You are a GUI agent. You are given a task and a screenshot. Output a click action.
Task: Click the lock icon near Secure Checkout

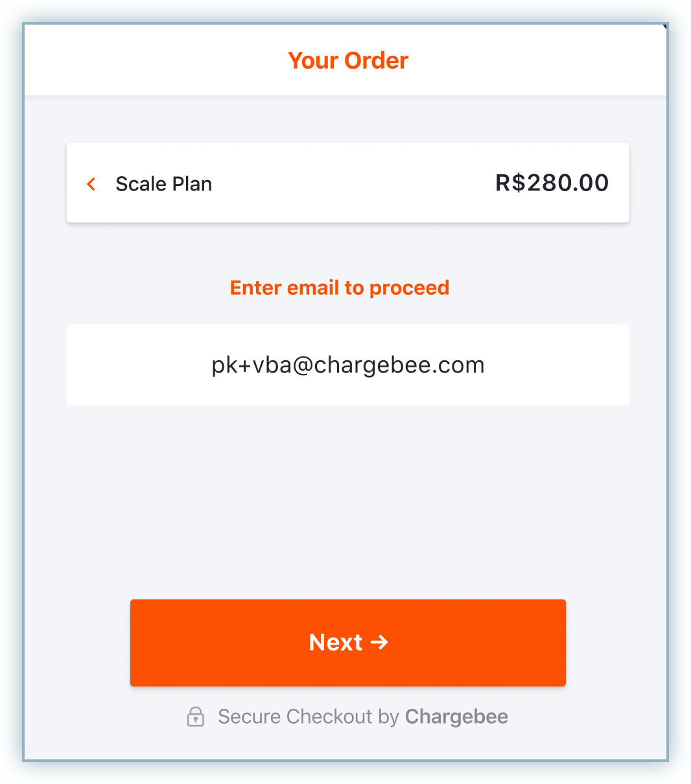click(195, 717)
